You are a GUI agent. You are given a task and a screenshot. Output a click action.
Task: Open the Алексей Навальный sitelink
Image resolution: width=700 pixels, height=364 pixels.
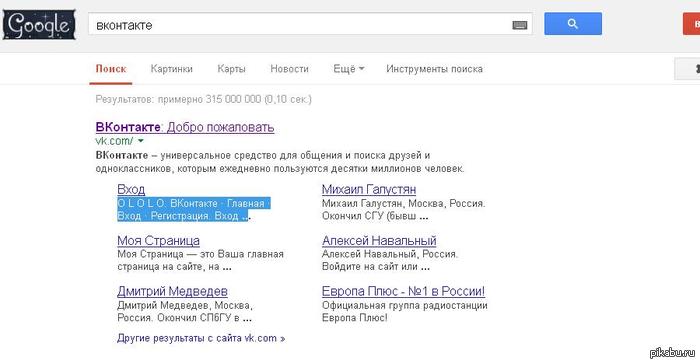click(379, 240)
